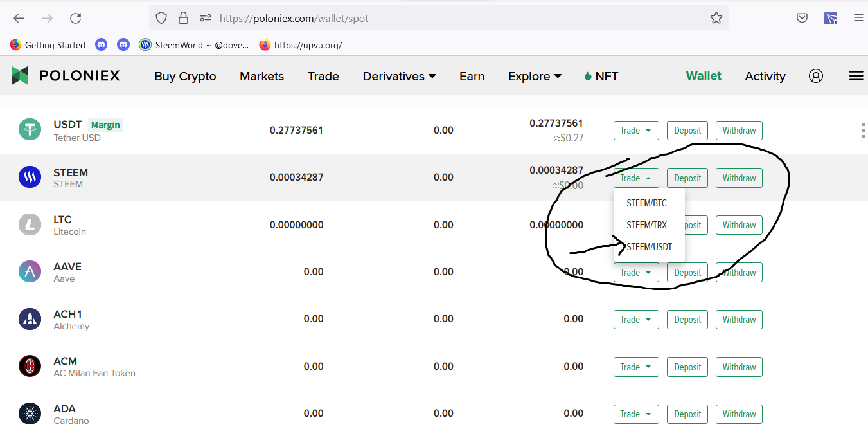868x429 pixels.
Task: Click the AC Milan ACM token icon
Action: [x=30, y=367]
